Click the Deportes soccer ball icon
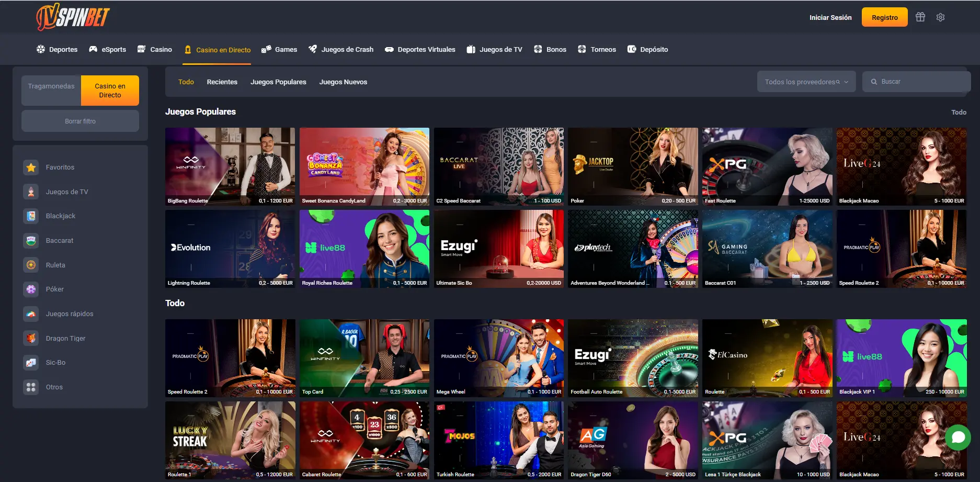This screenshot has height=482, width=980. click(41, 49)
